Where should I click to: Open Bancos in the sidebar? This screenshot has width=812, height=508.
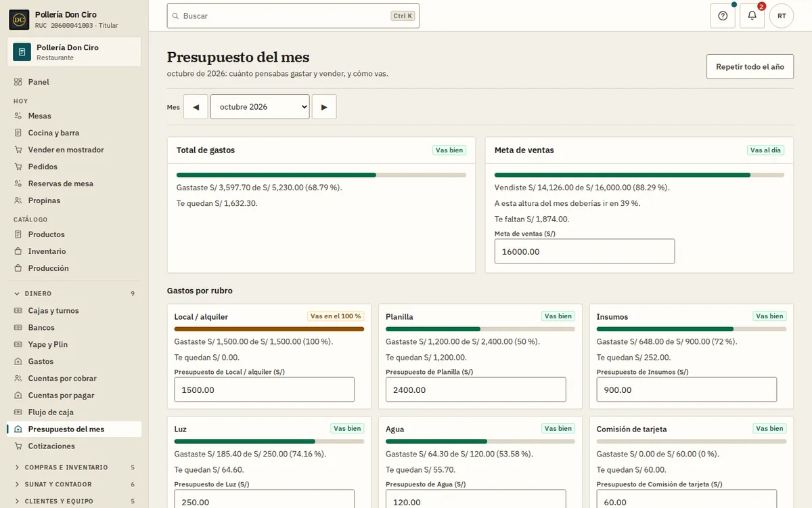(x=74, y=328)
